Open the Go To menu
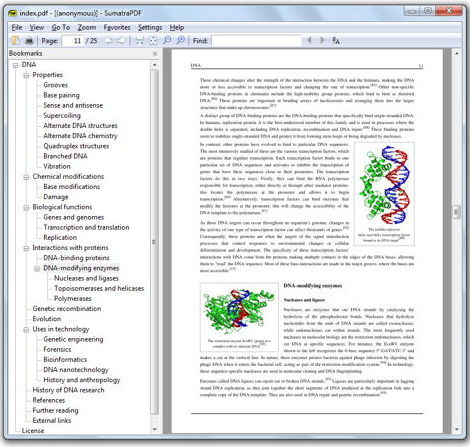The image size is (470, 447). tap(61, 27)
